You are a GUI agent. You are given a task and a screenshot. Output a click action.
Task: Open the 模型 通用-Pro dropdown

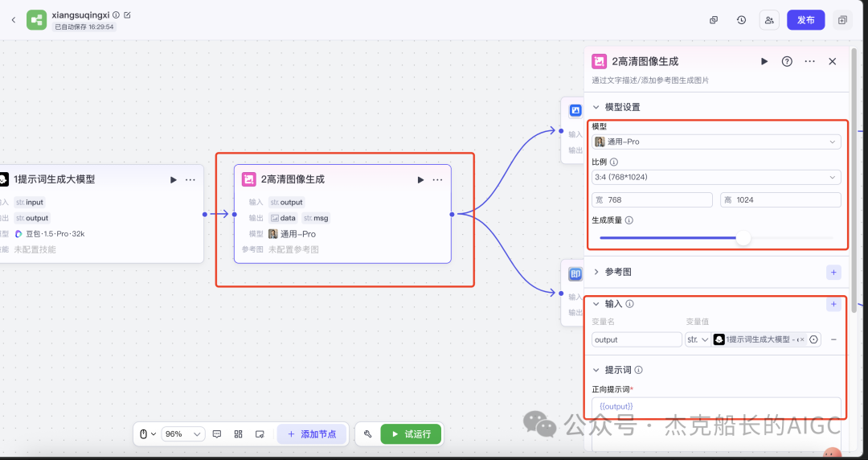tap(716, 142)
